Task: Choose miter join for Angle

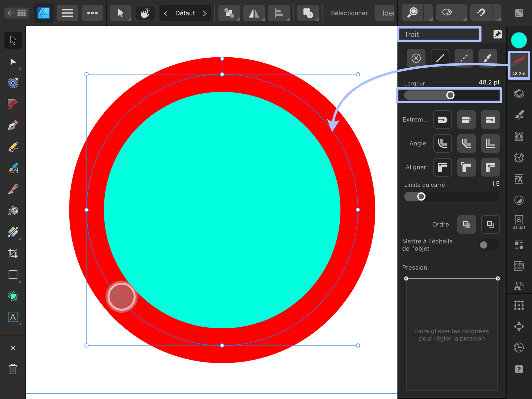Action: click(490, 144)
